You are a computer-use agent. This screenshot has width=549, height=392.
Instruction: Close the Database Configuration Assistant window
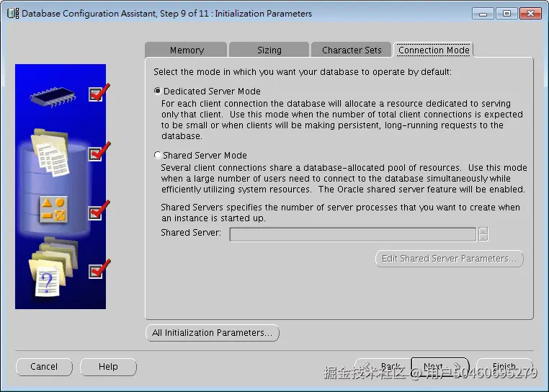(530, 14)
